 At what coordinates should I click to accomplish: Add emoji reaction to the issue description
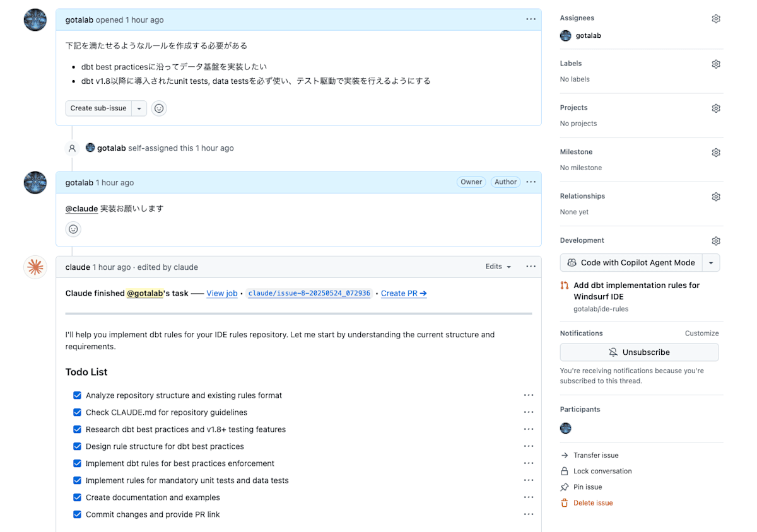click(159, 108)
